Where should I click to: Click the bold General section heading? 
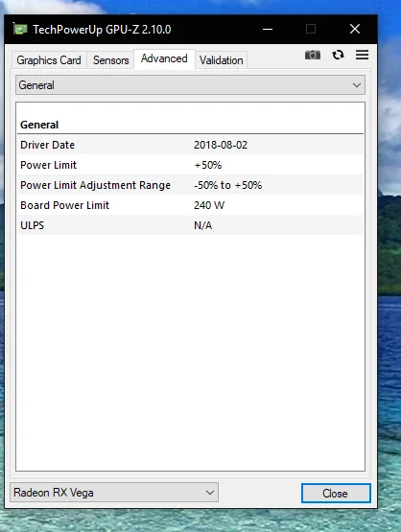click(39, 125)
